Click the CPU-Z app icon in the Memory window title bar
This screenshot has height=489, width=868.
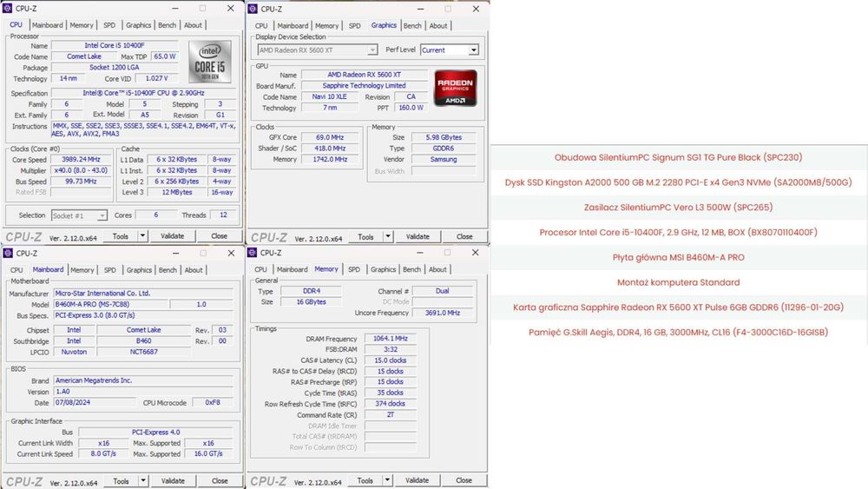point(253,253)
